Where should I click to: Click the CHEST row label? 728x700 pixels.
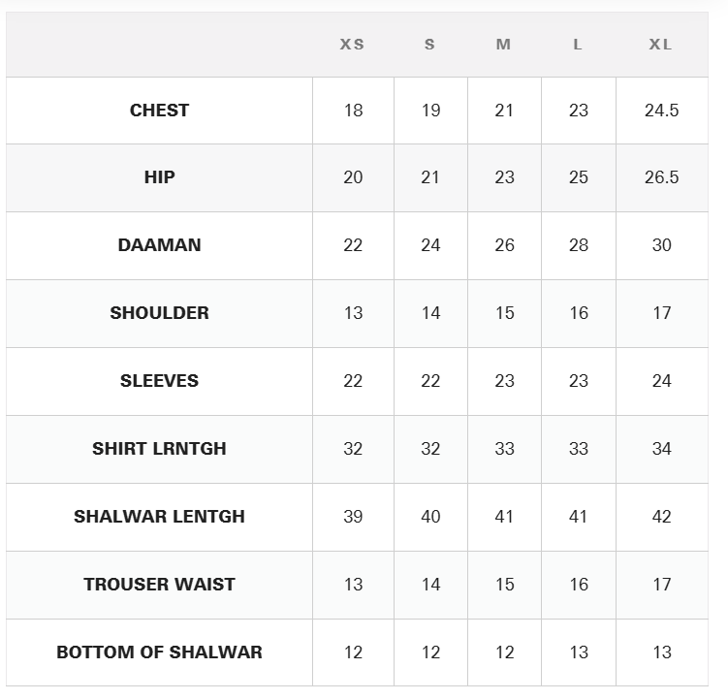coord(159,111)
